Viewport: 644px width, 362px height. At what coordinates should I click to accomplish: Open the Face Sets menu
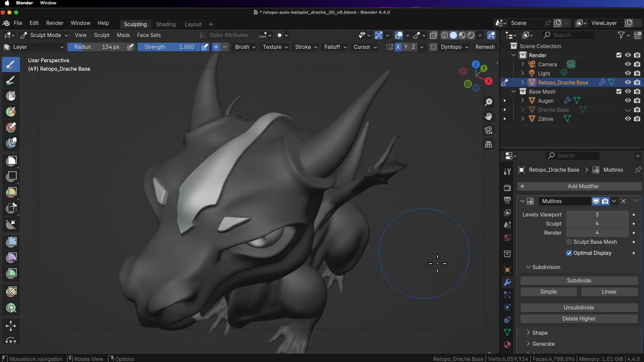click(x=149, y=35)
